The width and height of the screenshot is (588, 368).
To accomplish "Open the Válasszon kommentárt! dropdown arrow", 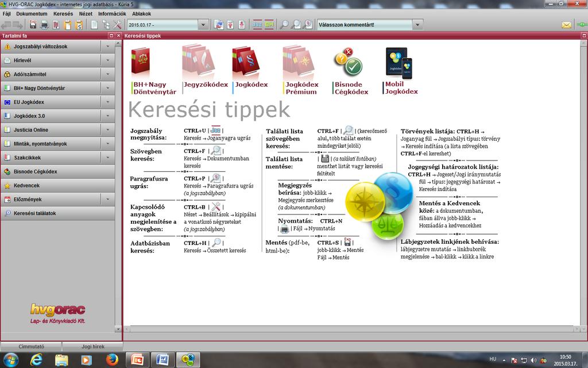I will click(417, 25).
